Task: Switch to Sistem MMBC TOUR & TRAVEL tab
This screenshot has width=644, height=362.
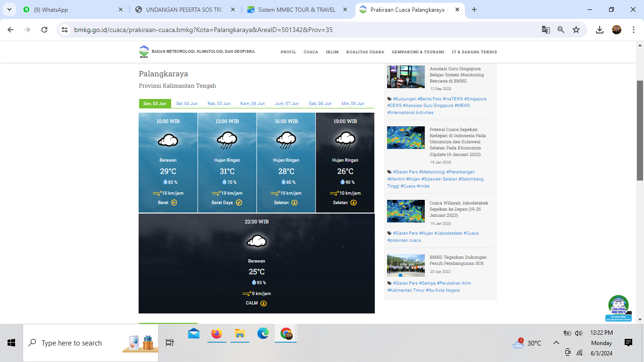Action: click(297, 9)
